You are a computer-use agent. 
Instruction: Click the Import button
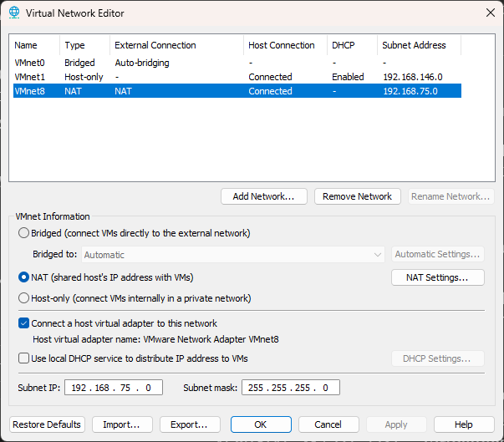pyautogui.click(x=122, y=424)
